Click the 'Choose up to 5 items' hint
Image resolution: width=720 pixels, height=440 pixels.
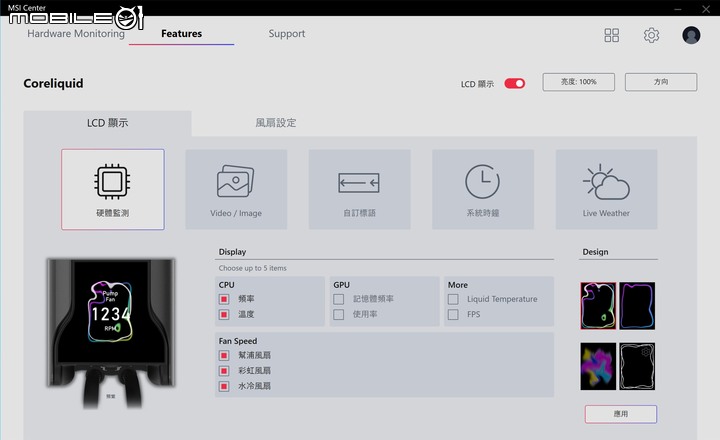pyautogui.click(x=253, y=268)
